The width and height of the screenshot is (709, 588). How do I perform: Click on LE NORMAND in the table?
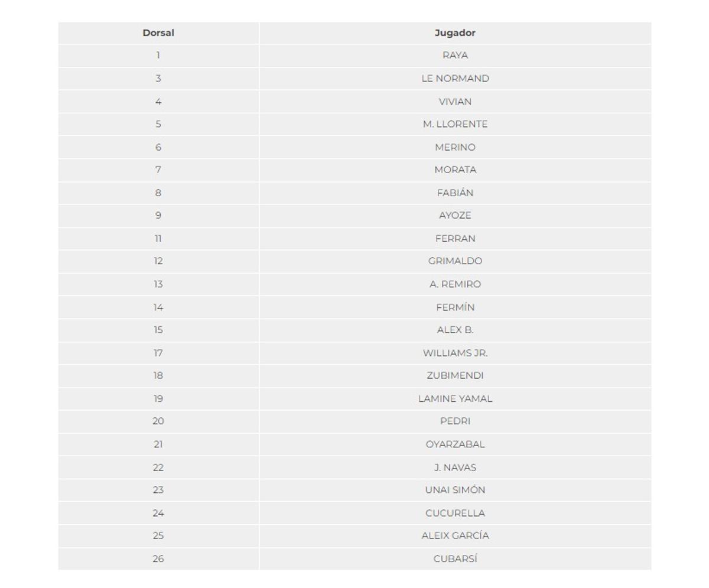point(455,79)
